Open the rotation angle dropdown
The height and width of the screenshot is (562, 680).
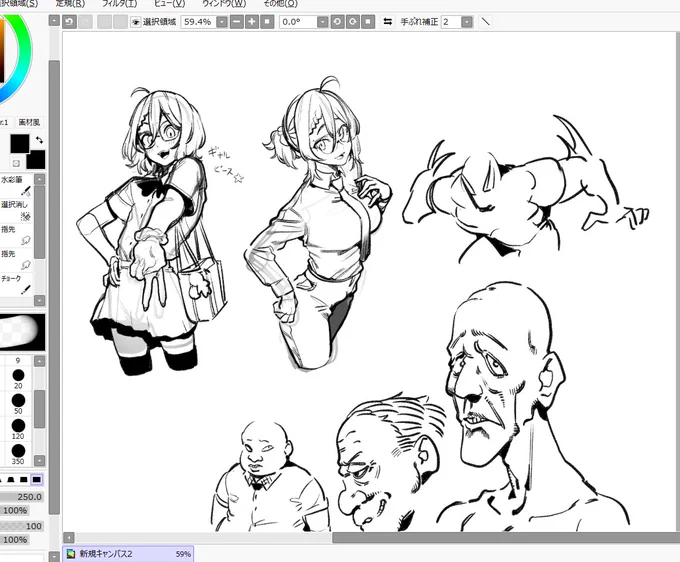(x=322, y=22)
